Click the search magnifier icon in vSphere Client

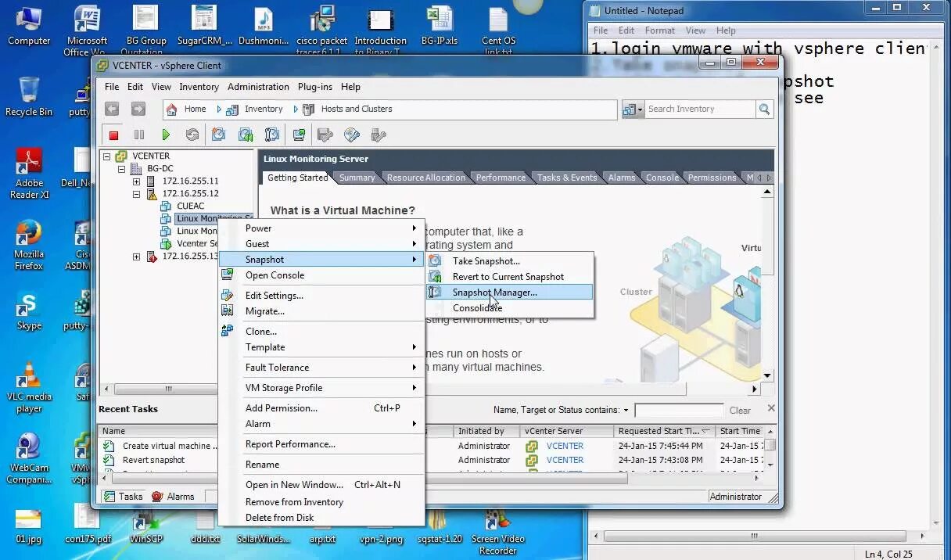pyautogui.click(x=764, y=109)
